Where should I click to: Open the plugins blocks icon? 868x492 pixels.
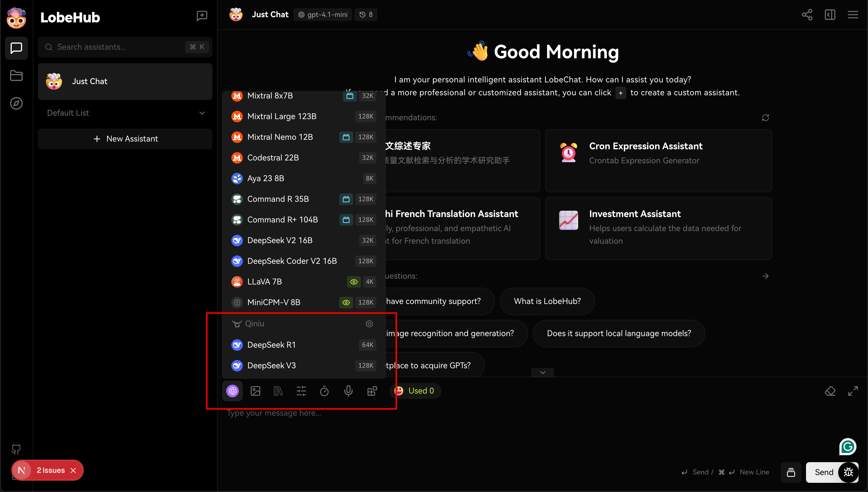[x=372, y=391]
